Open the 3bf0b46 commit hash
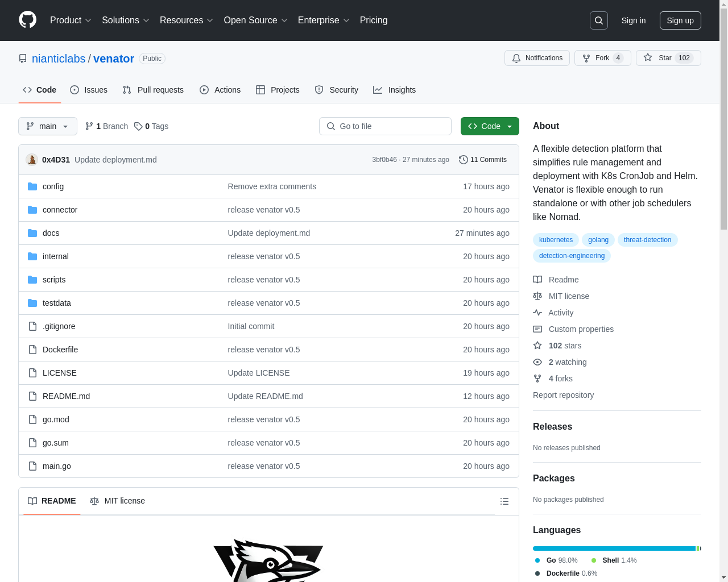The height and width of the screenshot is (582, 728). click(x=384, y=160)
